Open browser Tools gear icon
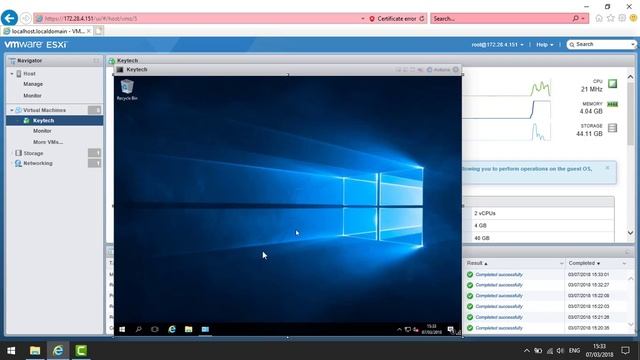 [622, 18]
